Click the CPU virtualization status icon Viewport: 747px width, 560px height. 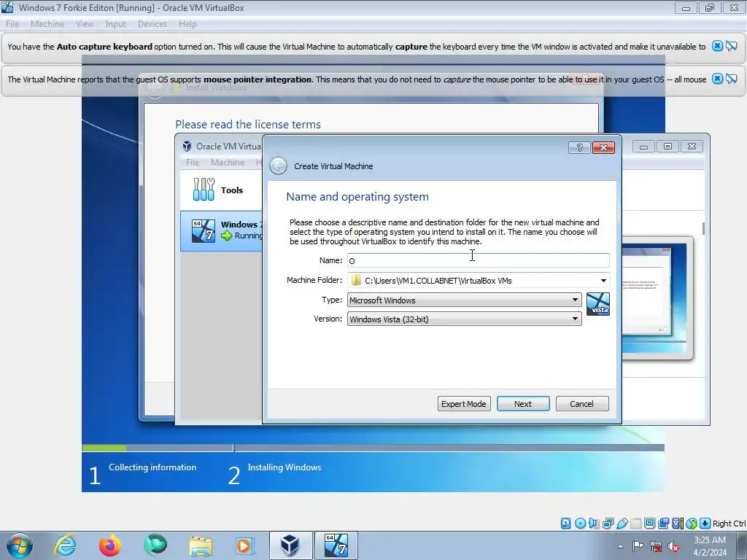pos(678,524)
